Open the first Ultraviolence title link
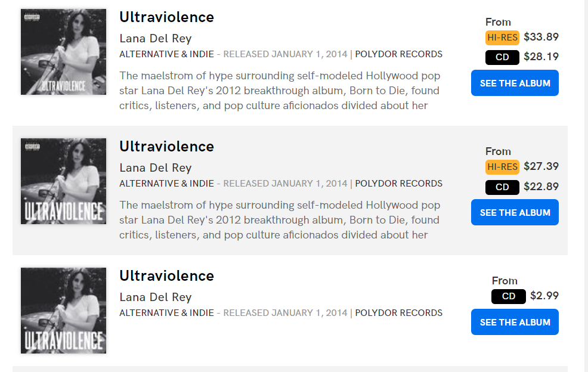 tap(166, 17)
